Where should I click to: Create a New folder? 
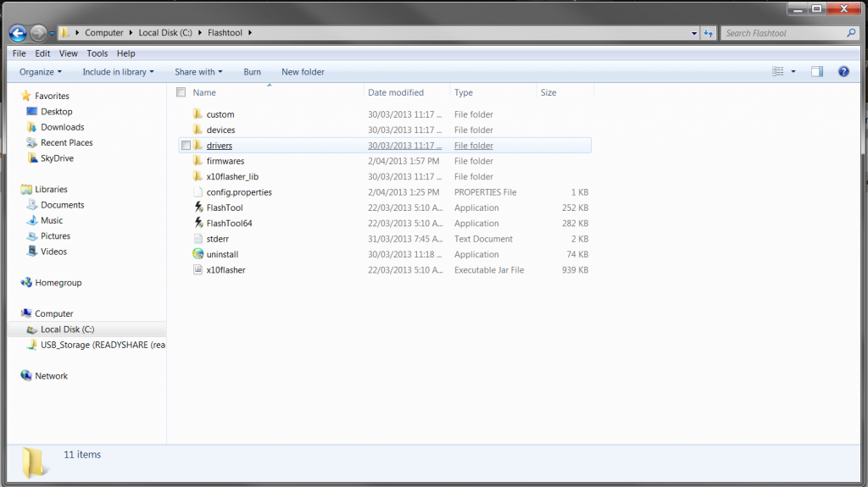click(x=303, y=72)
